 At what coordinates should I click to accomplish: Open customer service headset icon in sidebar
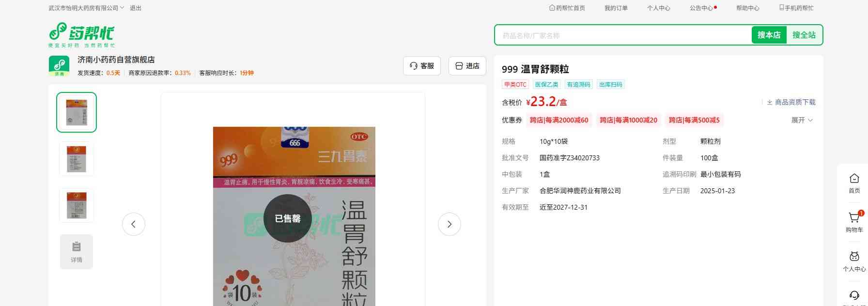tap(854, 296)
